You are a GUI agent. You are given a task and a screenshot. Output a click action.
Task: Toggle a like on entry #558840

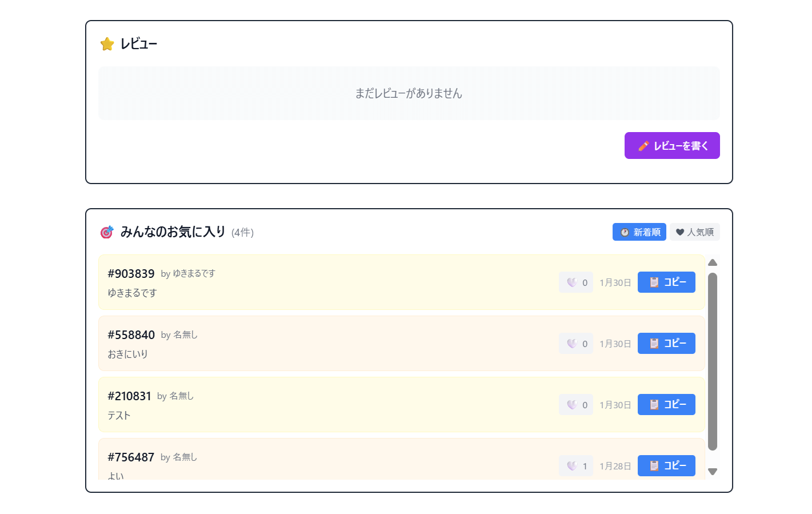(575, 343)
